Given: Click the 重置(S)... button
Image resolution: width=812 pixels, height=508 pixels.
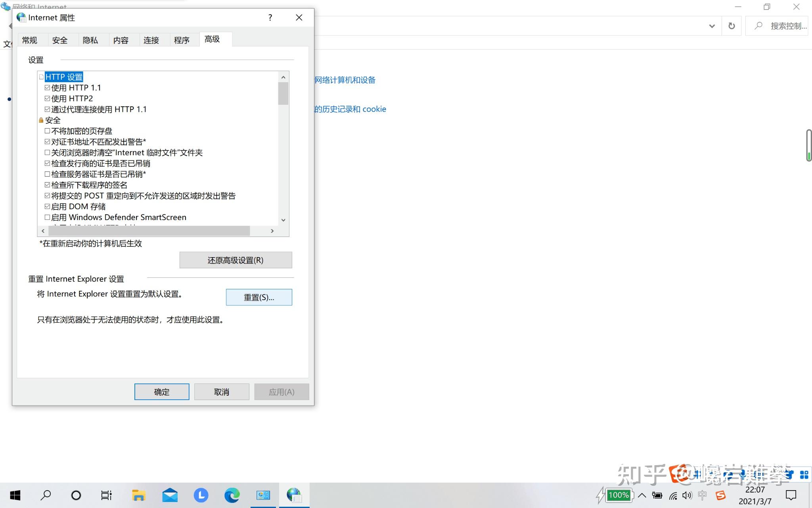Looking at the screenshot, I should [259, 297].
